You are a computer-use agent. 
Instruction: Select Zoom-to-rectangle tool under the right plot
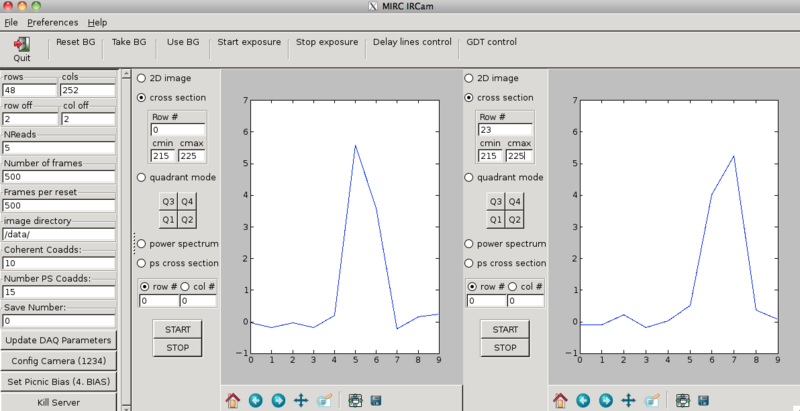click(x=652, y=400)
